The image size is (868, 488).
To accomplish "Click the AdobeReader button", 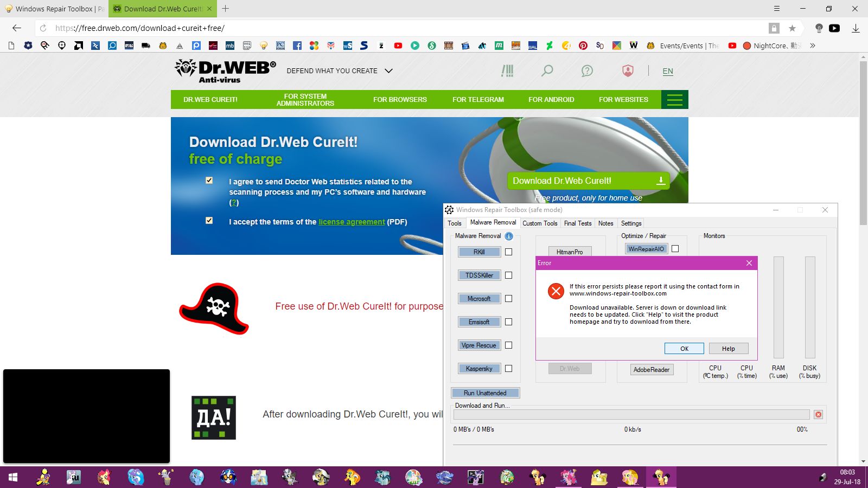I will point(652,370).
